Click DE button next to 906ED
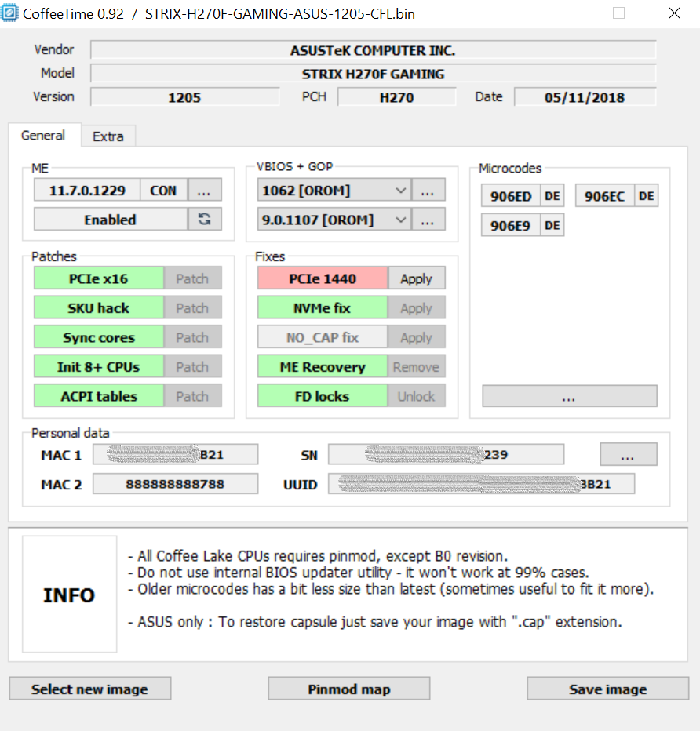This screenshot has width=700, height=731. (x=552, y=196)
